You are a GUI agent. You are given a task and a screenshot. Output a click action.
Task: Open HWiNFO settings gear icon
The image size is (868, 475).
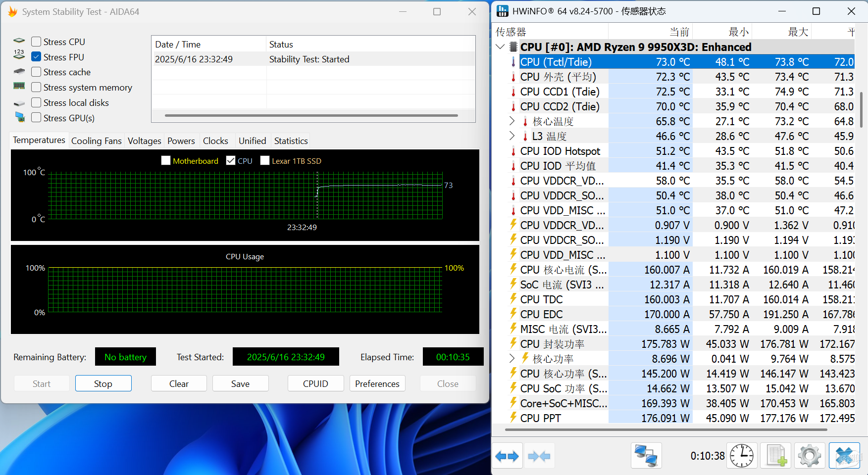[810, 456]
